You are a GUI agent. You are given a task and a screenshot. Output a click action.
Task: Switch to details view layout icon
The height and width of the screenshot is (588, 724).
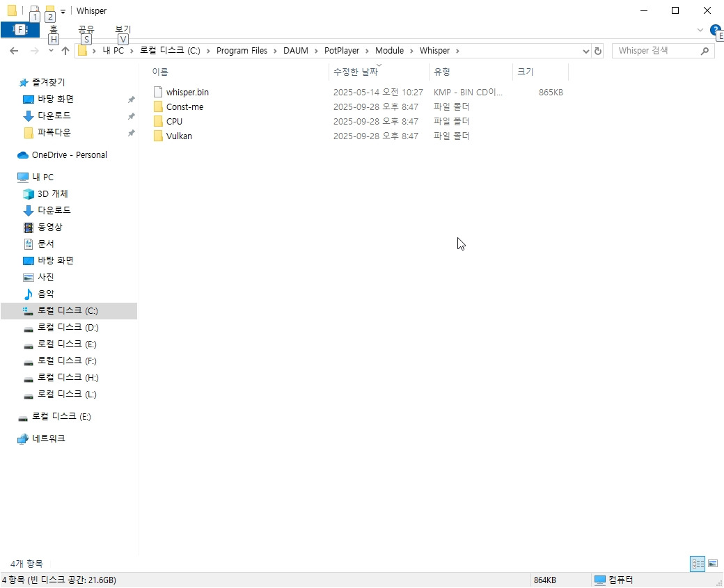[x=698, y=564]
